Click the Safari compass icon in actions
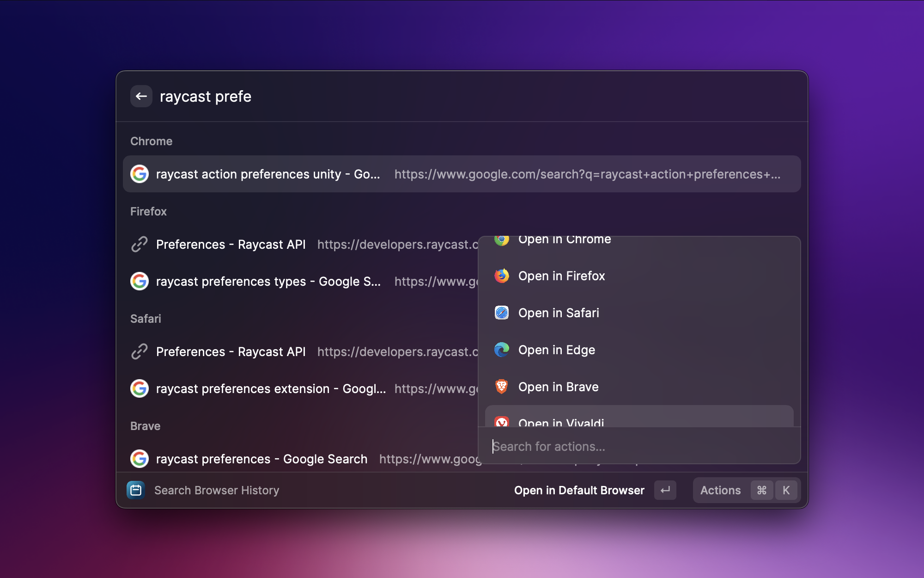The image size is (924, 578). pos(501,313)
